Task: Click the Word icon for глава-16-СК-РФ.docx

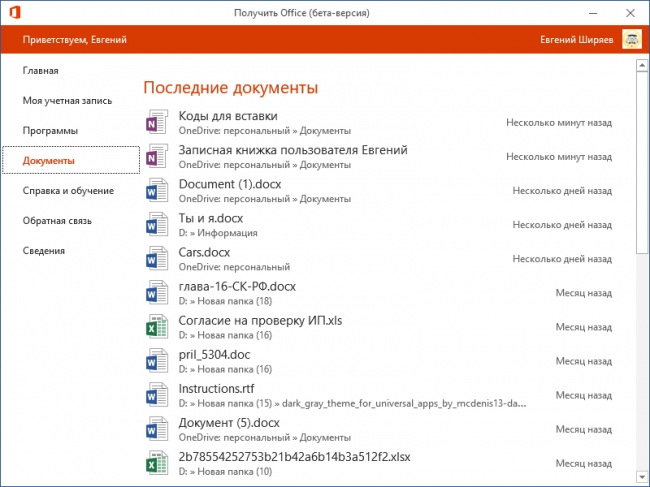Action: [157, 292]
